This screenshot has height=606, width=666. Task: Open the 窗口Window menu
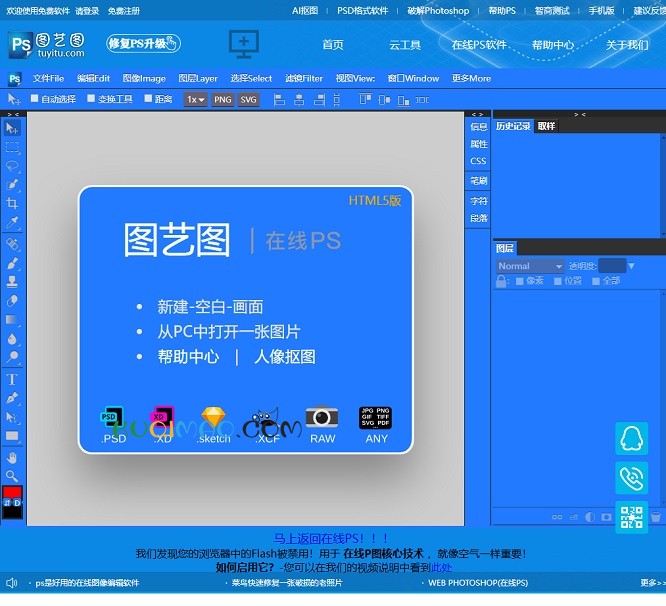click(x=413, y=79)
